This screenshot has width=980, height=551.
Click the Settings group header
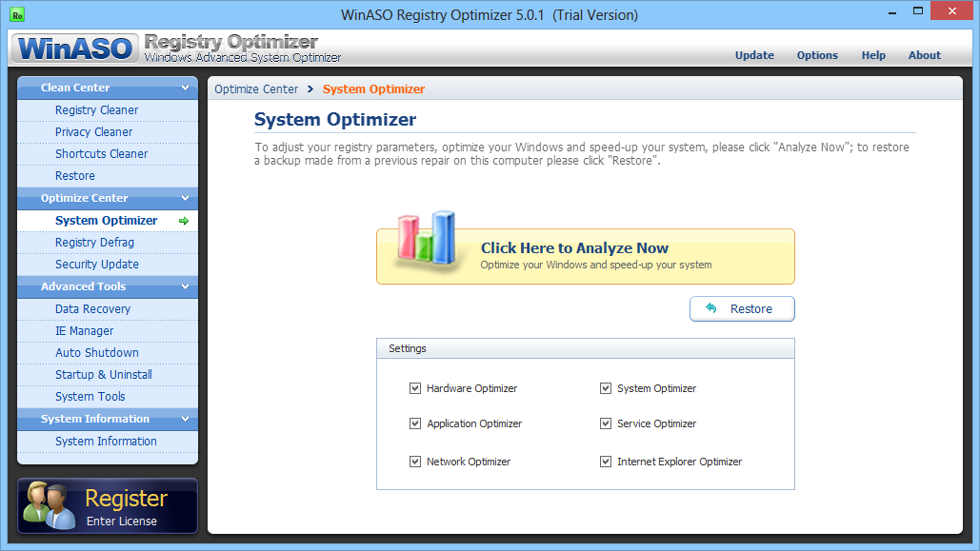[x=586, y=348]
